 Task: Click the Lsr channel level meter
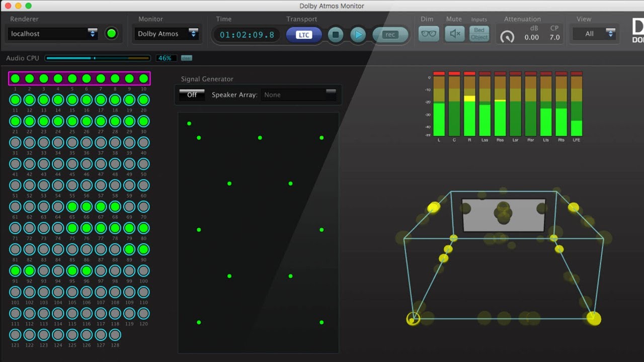point(515,104)
